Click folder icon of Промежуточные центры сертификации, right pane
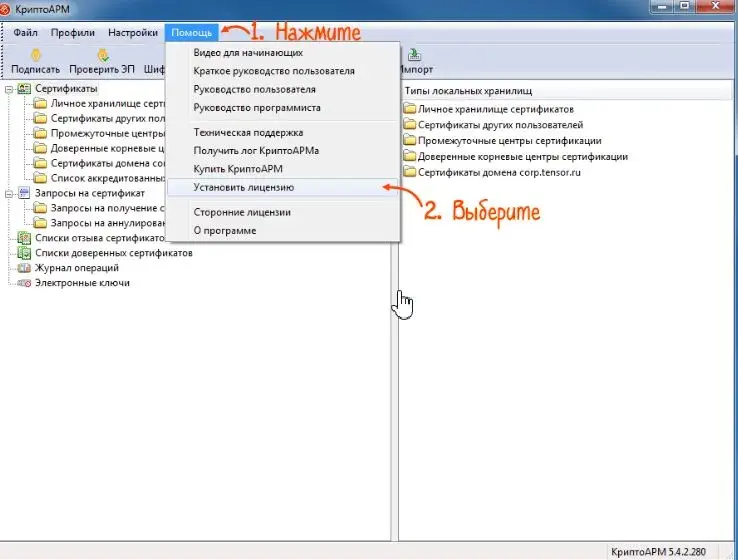This screenshot has width=738, height=560. tap(410, 140)
